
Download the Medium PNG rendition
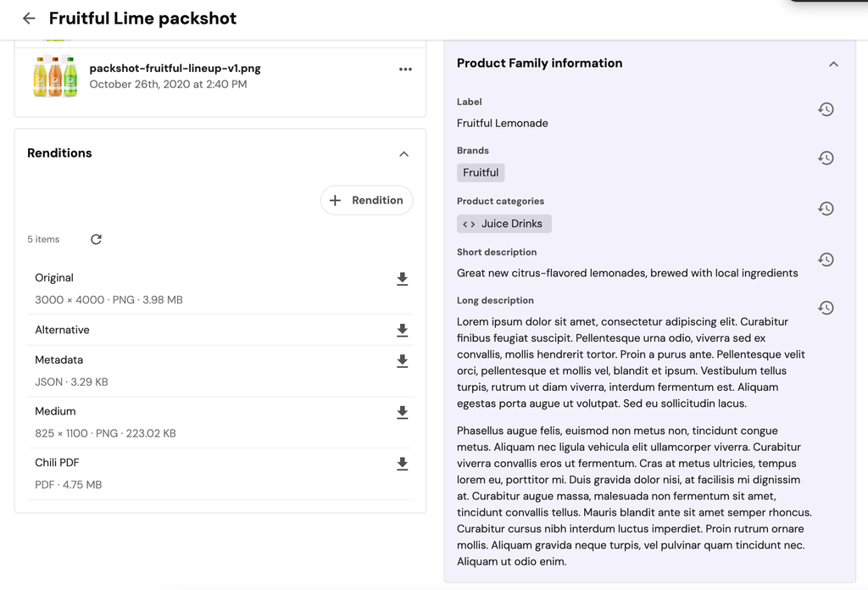pyautogui.click(x=403, y=412)
